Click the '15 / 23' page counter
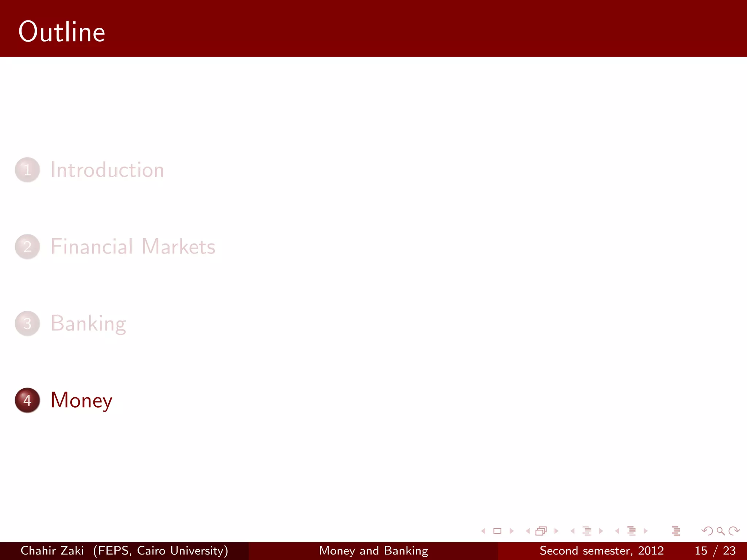 [715, 551]
